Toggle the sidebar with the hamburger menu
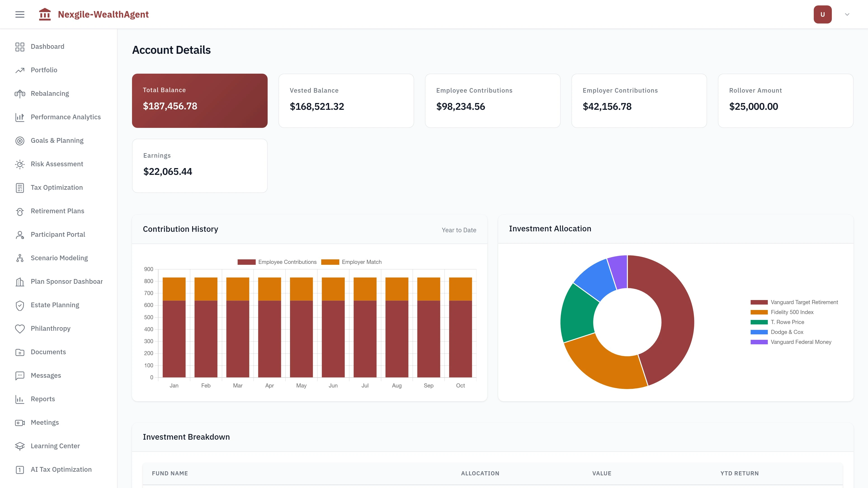 pos(19,14)
